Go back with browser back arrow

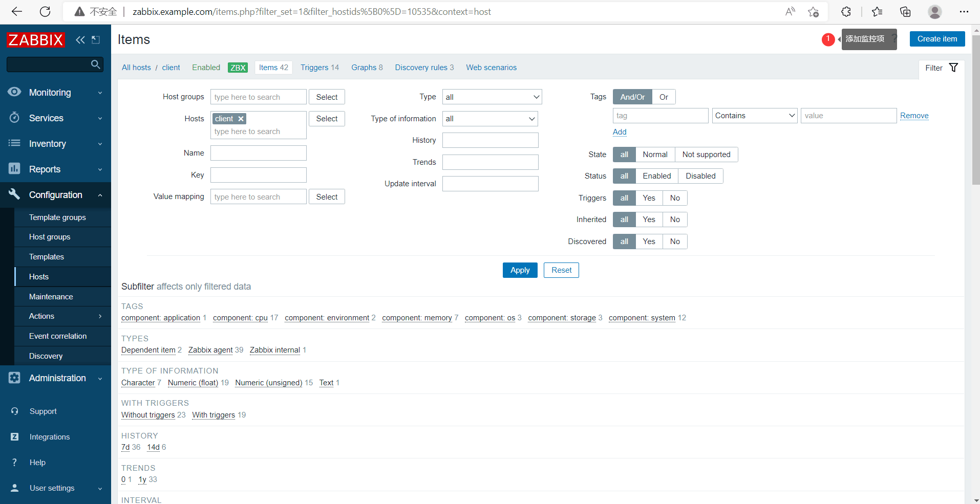coord(17,12)
